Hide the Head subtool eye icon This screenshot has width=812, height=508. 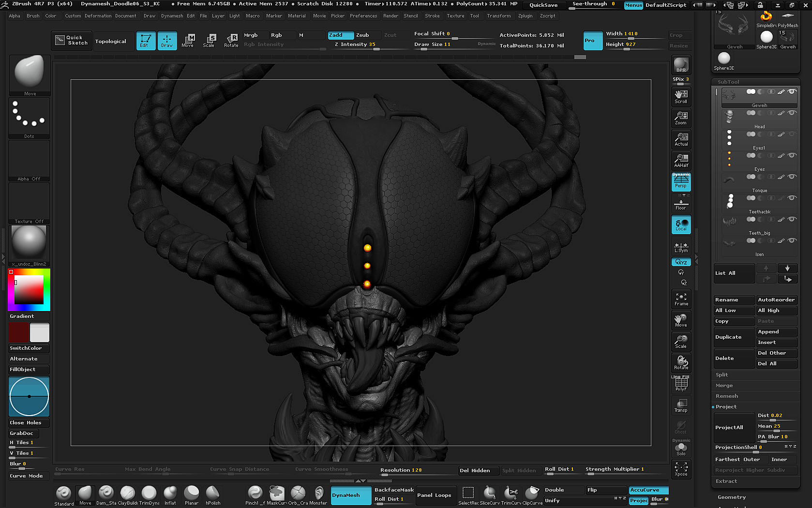792,113
